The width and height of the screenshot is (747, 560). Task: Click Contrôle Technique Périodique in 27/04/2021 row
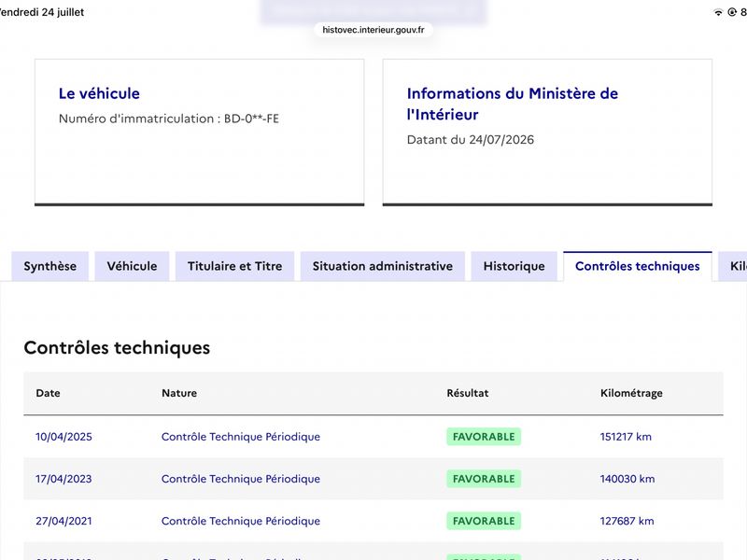241,521
